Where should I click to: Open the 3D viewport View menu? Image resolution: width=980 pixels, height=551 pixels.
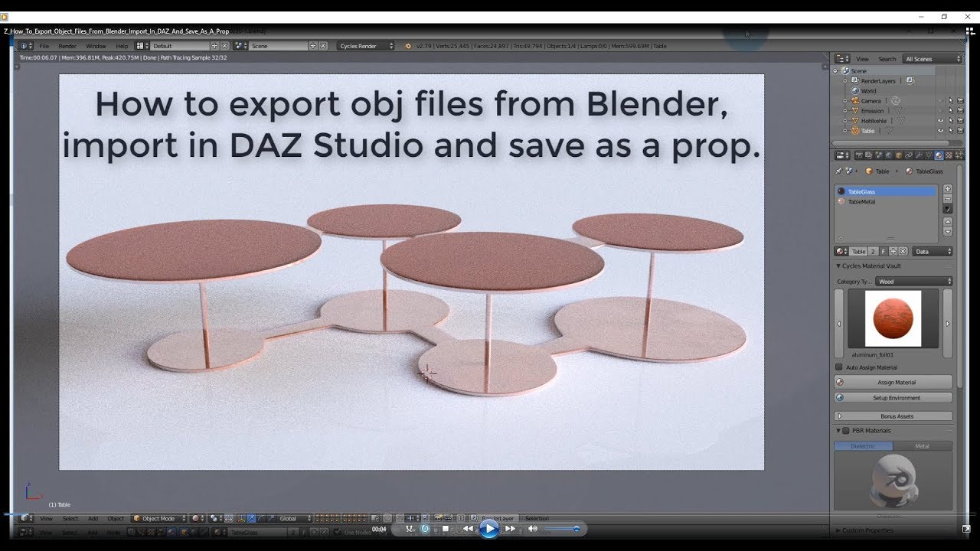46,519
